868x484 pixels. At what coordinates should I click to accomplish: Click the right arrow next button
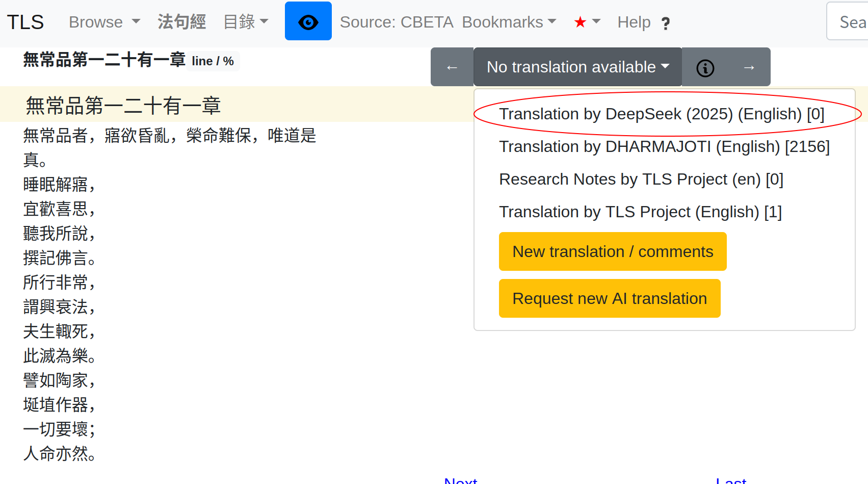(x=749, y=67)
